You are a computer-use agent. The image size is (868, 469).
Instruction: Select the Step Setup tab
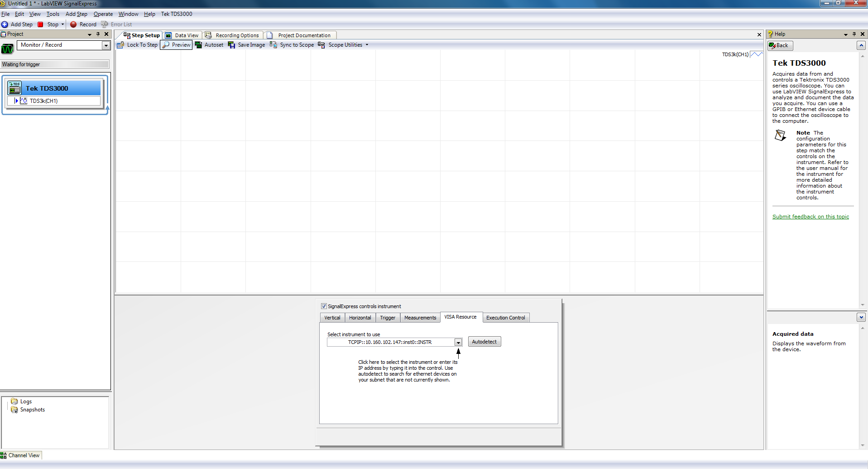pos(142,35)
